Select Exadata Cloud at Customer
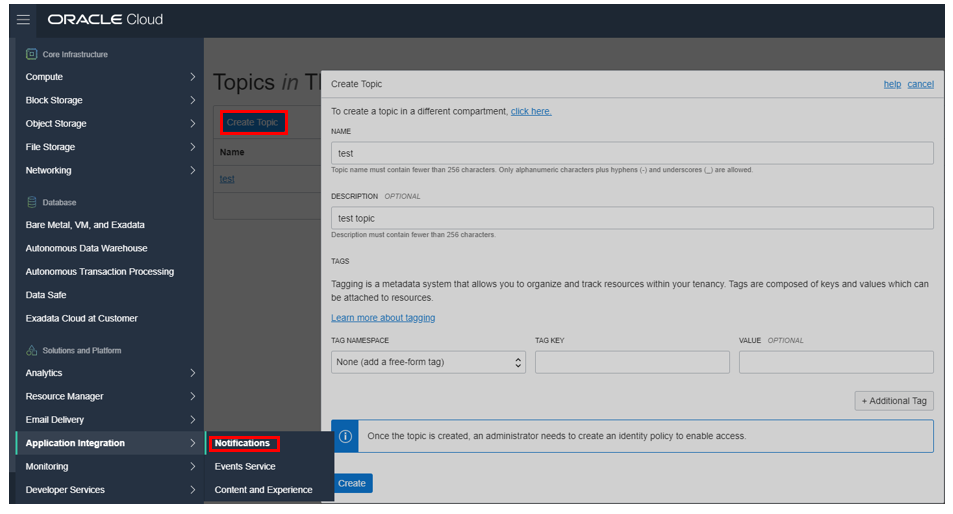953x514 pixels. coord(81,318)
